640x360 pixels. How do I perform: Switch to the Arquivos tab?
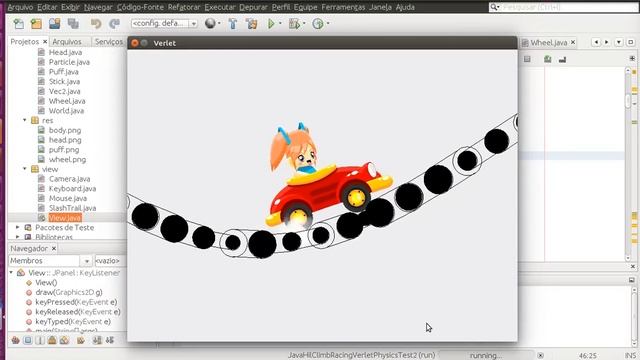[x=67, y=42]
